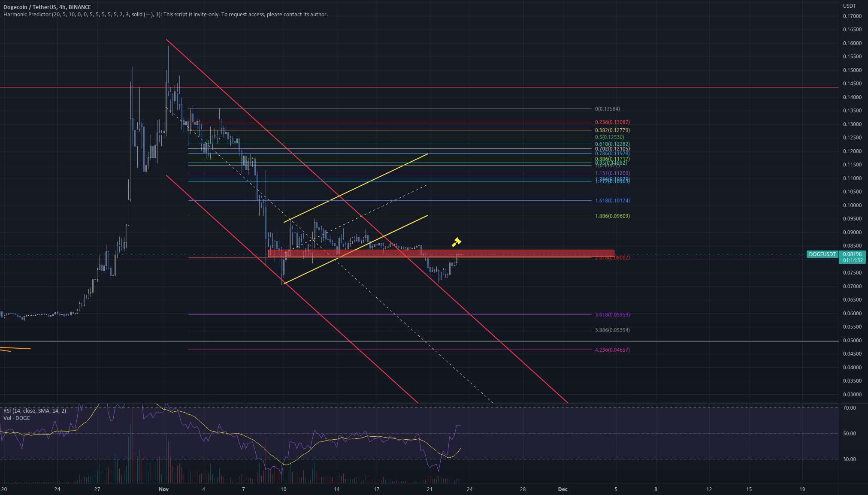Click date 28 on time axis
868x495 pixels.
[x=523, y=489]
